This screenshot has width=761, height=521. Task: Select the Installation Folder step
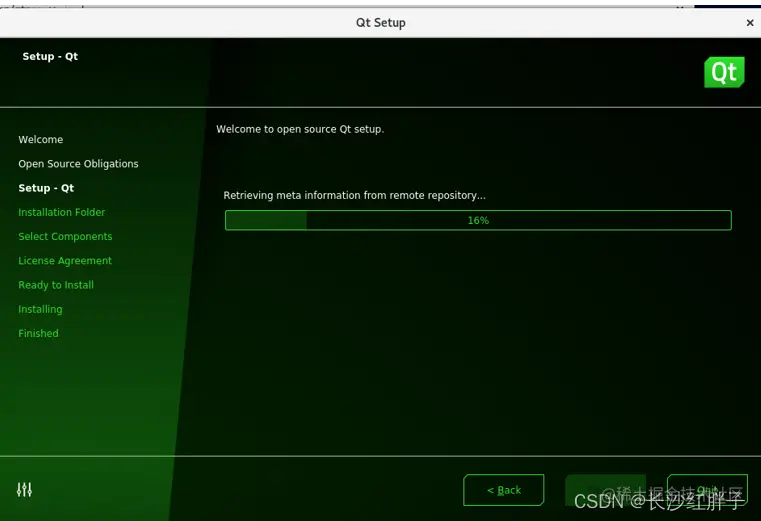[x=62, y=212]
